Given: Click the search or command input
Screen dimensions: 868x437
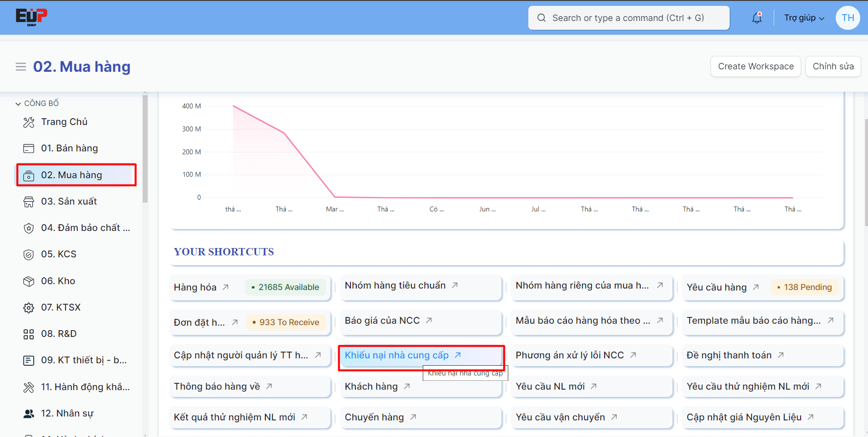Looking at the screenshot, I should coord(629,18).
